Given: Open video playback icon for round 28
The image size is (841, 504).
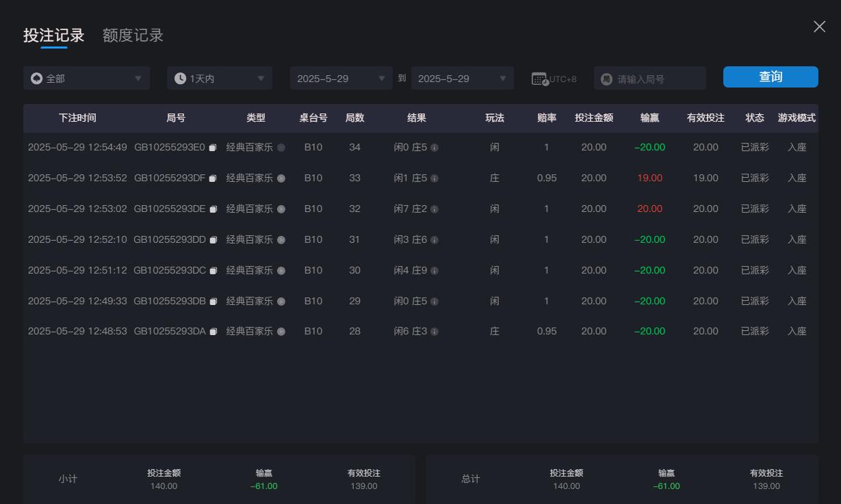Looking at the screenshot, I should click(x=281, y=331).
